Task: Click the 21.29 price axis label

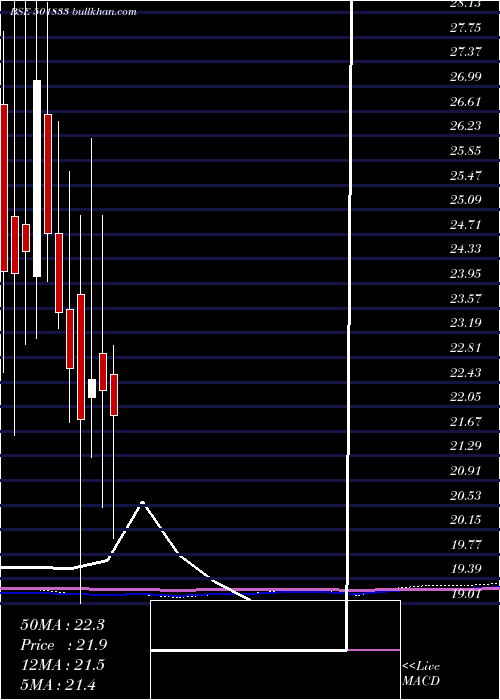Action: pos(465,446)
